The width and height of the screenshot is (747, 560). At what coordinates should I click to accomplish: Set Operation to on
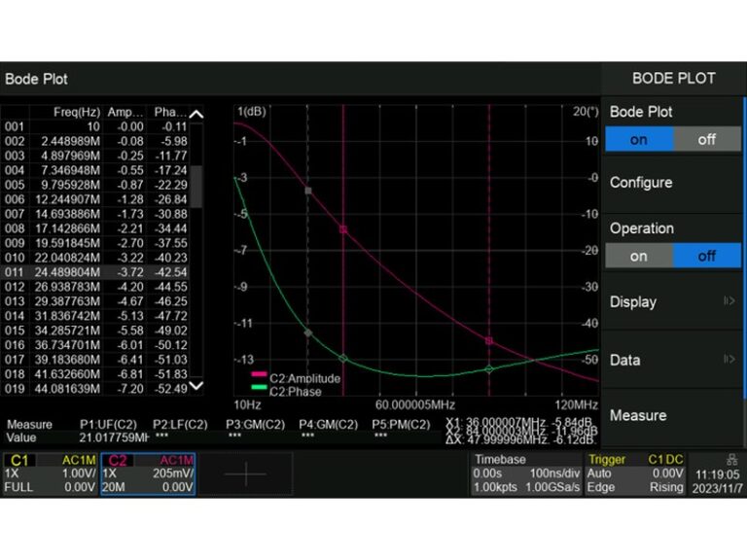coord(639,256)
